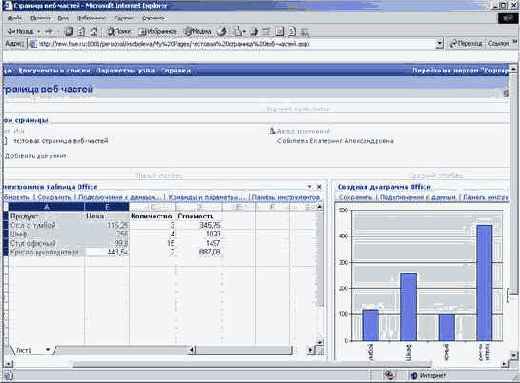Open the Media (Медиа) toolbar button
The width and height of the screenshot is (520, 383).
pyautogui.click(x=198, y=31)
